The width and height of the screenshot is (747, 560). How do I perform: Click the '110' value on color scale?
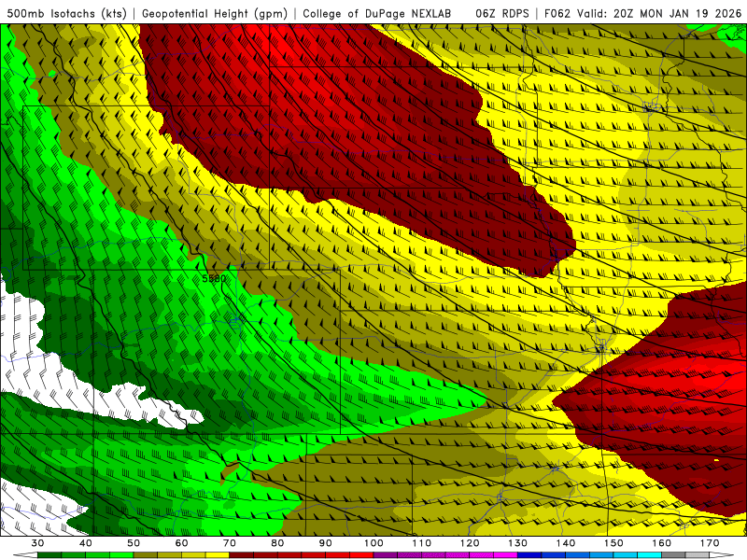coord(422,543)
